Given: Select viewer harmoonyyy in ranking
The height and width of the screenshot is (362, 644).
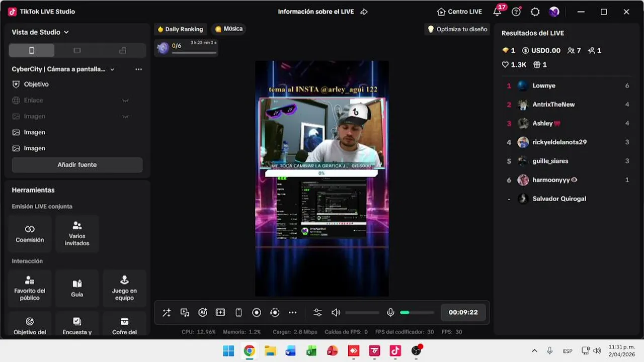Looking at the screenshot, I should 568,180.
